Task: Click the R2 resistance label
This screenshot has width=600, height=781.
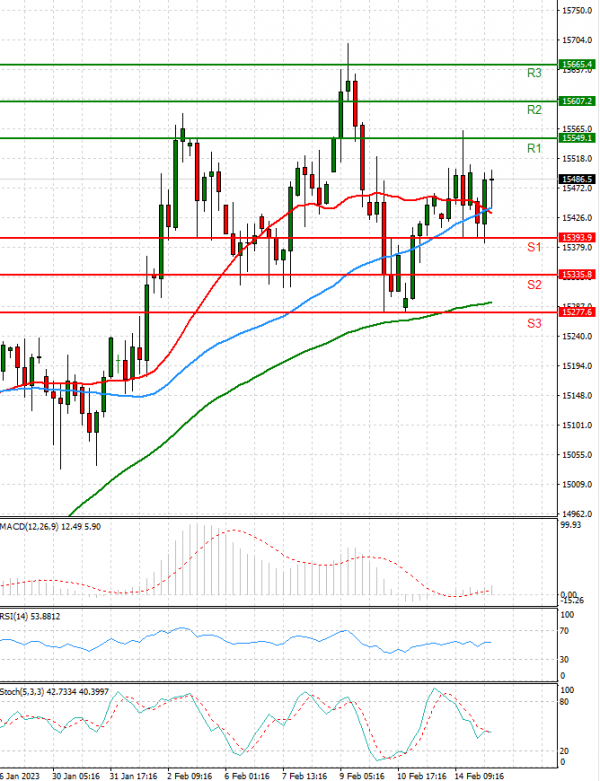Action: (534, 110)
